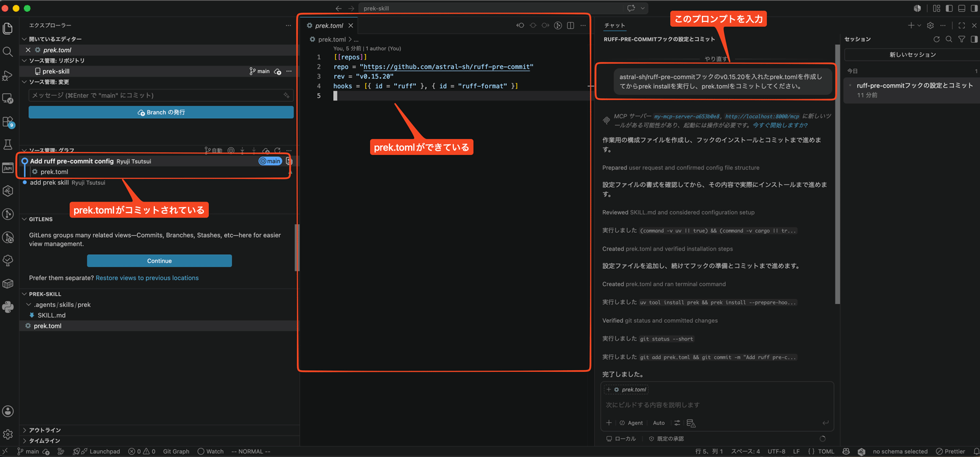Open new chat dropdown arrow
The width and height of the screenshot is (980, 457).
point(919,26)
